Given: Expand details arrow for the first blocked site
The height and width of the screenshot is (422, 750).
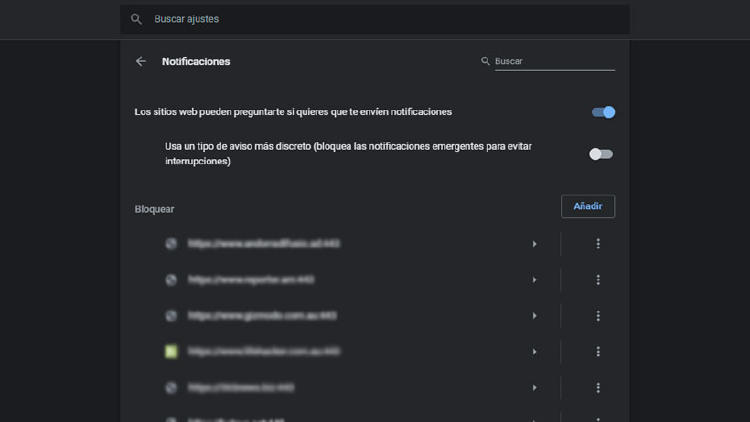Looking at the screenshot, I should click(x=535, y=244).
